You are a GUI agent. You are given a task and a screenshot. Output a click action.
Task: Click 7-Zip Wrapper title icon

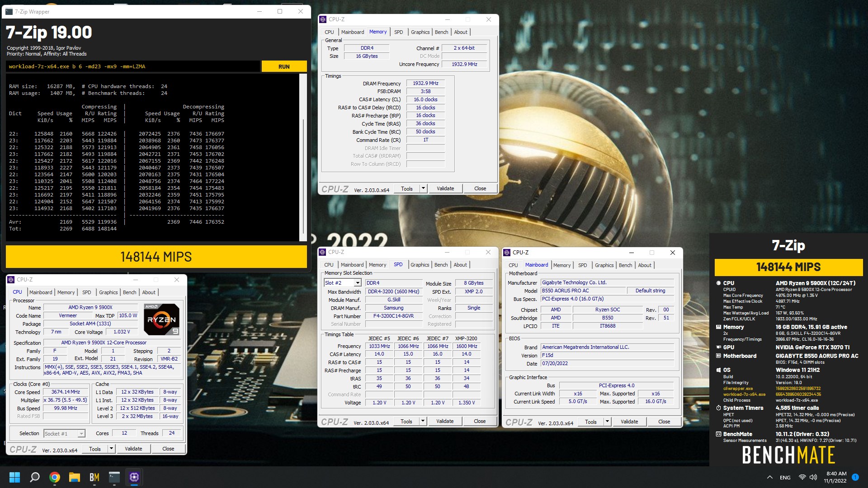coord(9,12)
